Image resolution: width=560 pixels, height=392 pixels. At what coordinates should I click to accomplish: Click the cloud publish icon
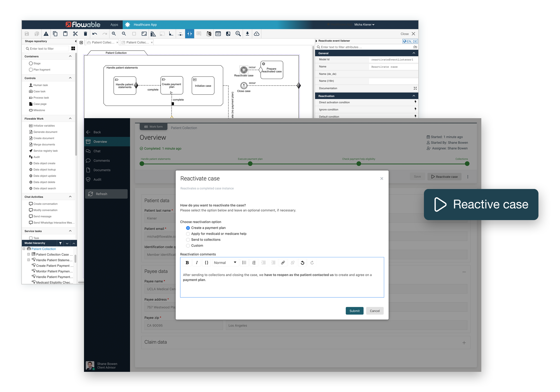(x=256, y=34)
